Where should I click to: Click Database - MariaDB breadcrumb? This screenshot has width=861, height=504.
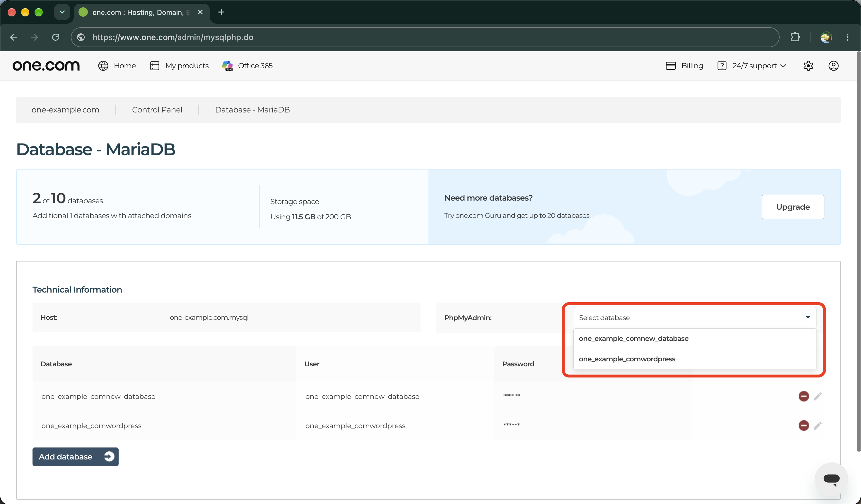(x=252, y=110)
